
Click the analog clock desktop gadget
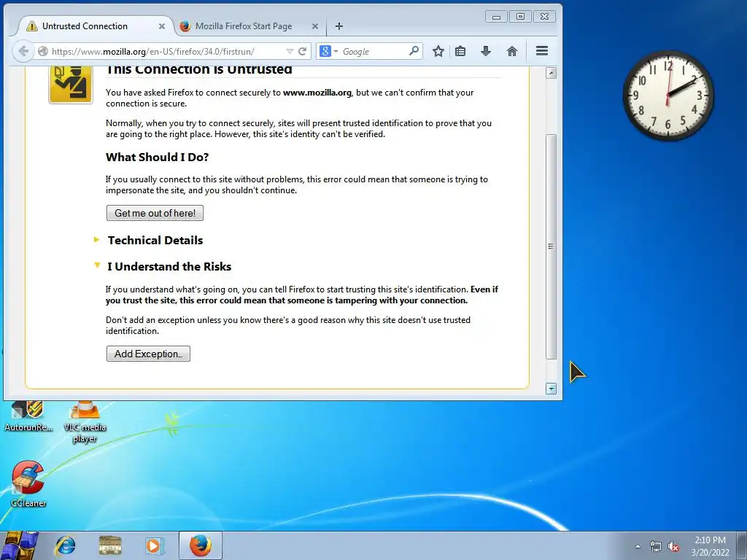(668, 96)
